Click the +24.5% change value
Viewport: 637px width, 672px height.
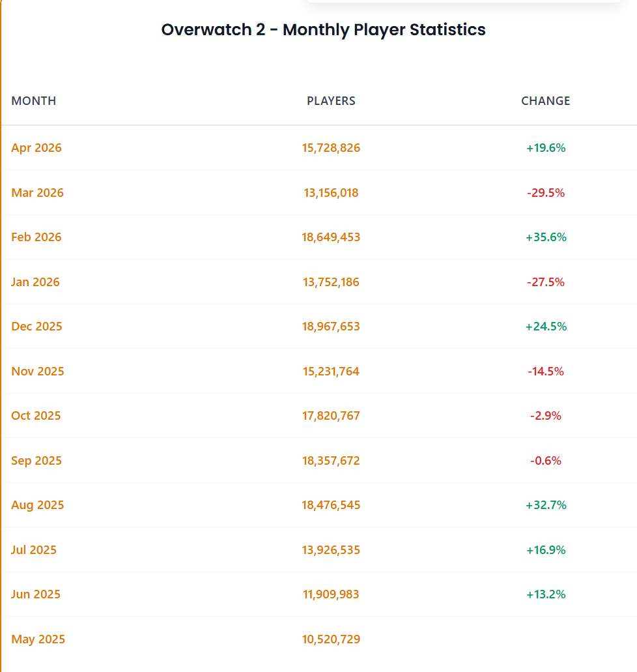pos(546,327)
